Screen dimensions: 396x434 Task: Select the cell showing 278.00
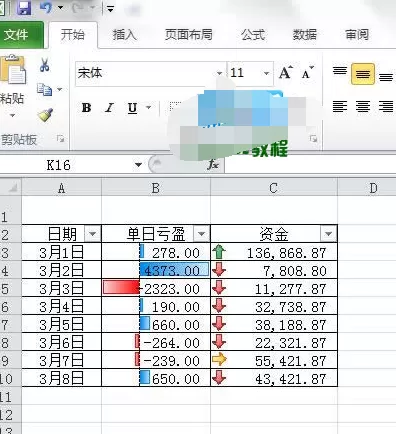point(156,252)
